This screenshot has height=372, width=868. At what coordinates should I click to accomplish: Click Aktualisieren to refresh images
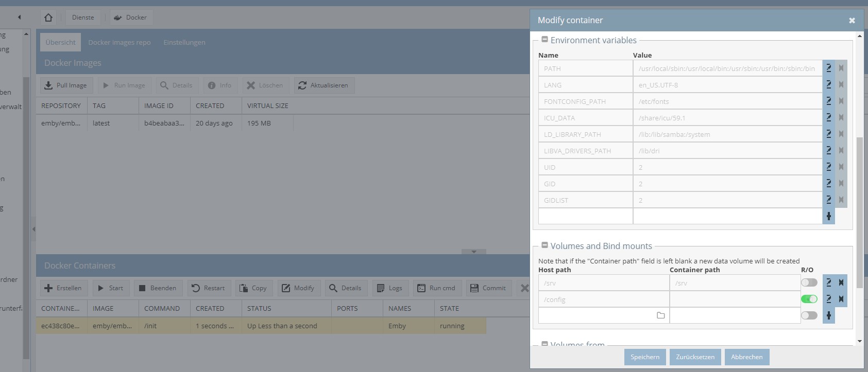point(324,85)
